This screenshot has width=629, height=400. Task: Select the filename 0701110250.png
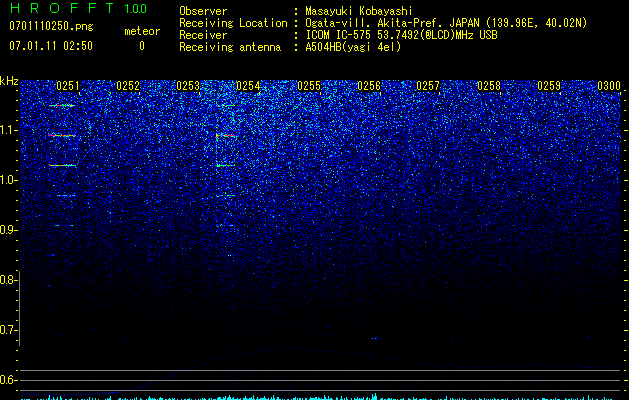[x=51, y=26]
